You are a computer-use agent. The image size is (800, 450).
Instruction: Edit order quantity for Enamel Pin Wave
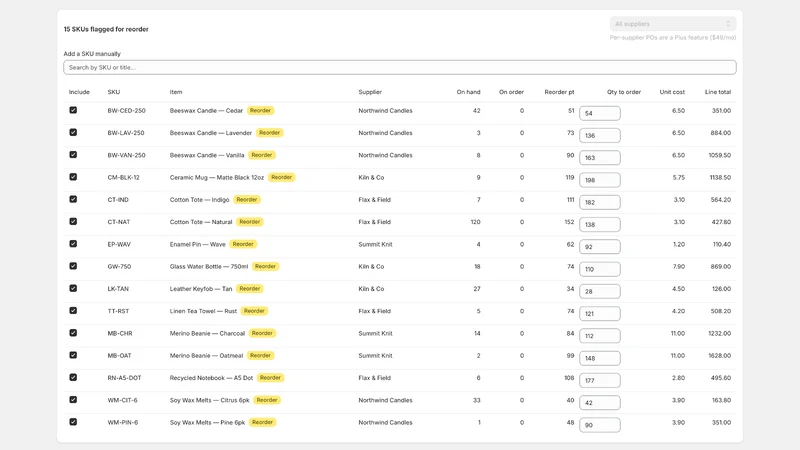(599, 247)
